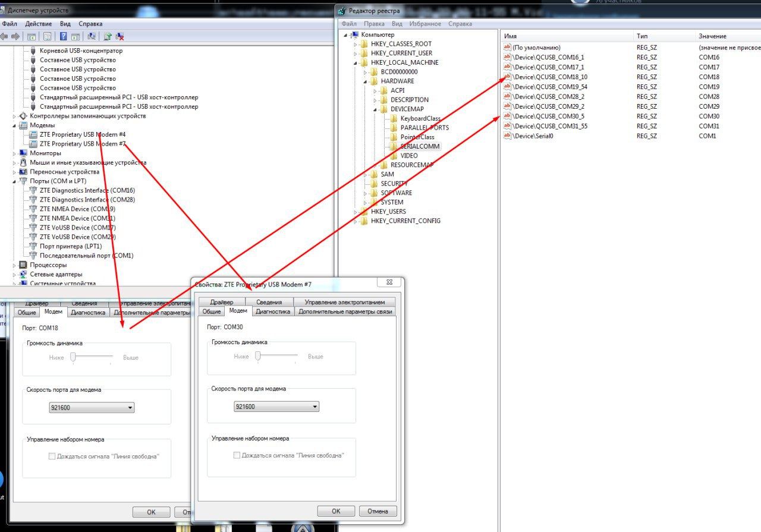Expand HKEY_CLASSES_ROOT in registry tree
This screenshot has width=761, height=532.
[356, 44]
